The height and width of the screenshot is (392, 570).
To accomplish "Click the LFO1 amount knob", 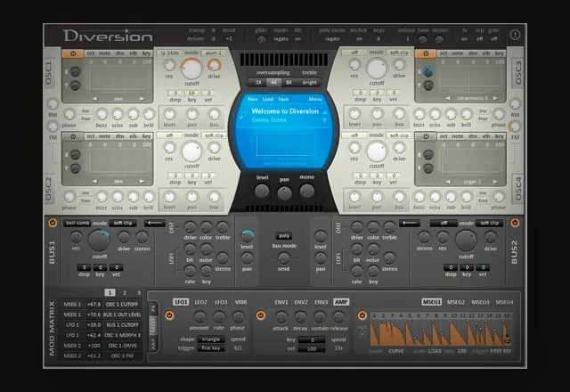I will pos(199,317).
